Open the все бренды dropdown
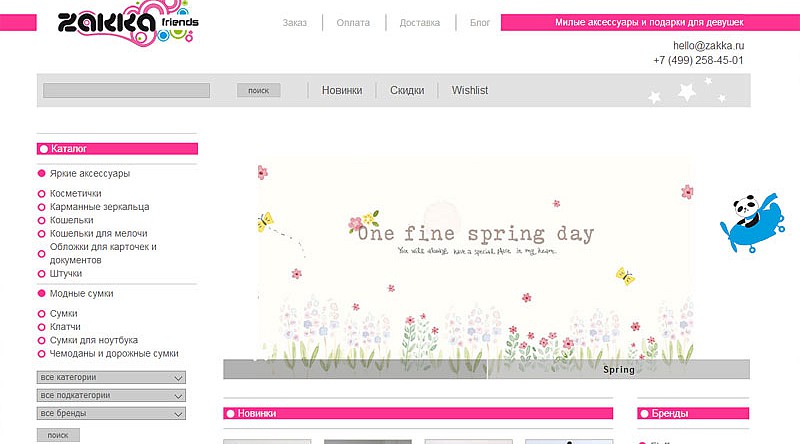Screen dimensions: 800x444 pos(111,413)
